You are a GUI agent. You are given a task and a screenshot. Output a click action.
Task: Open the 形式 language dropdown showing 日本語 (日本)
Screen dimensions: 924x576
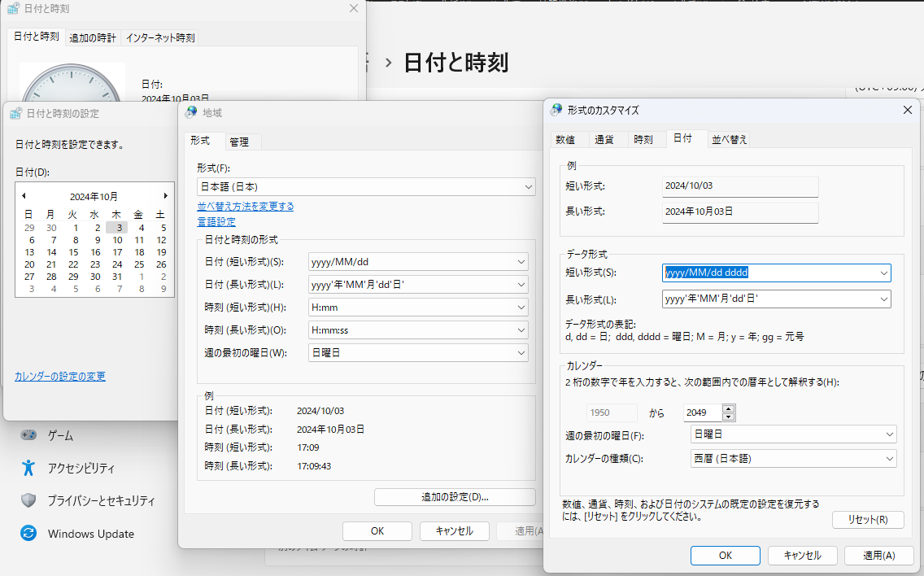point(365,186)
